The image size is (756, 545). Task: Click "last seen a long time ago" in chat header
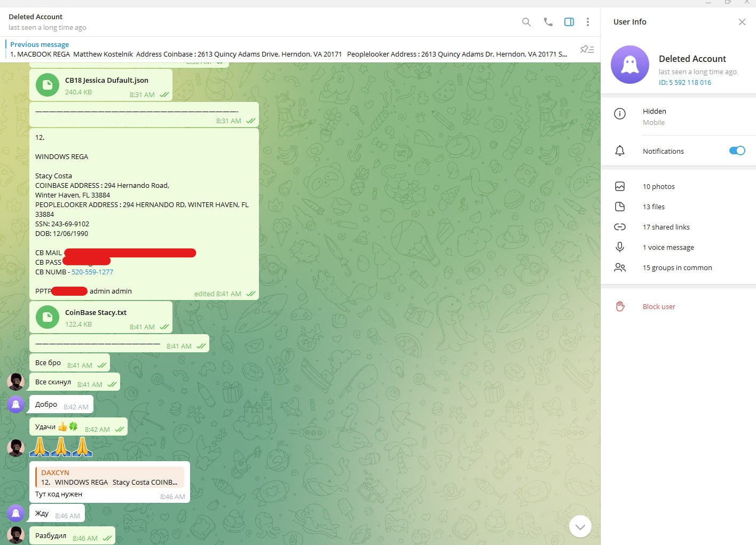point(48,28)
